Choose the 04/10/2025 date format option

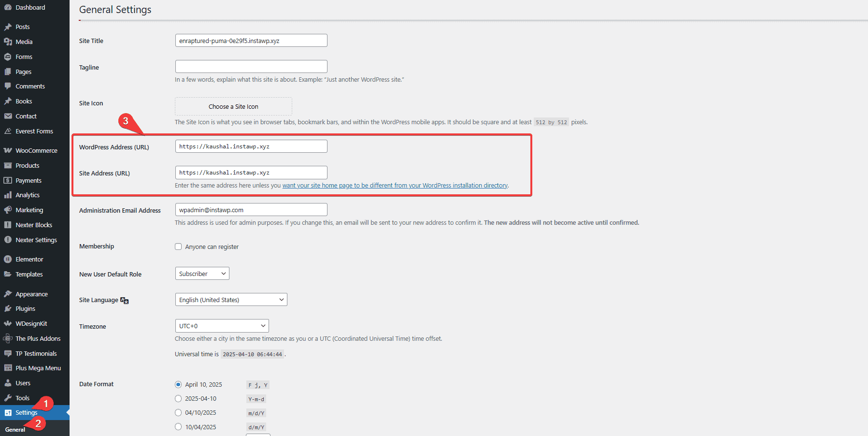tap(178, 413)
